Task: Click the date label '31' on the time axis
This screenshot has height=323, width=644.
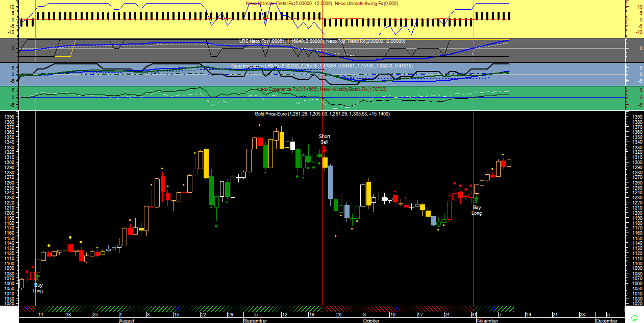Action: click(475, 315)
